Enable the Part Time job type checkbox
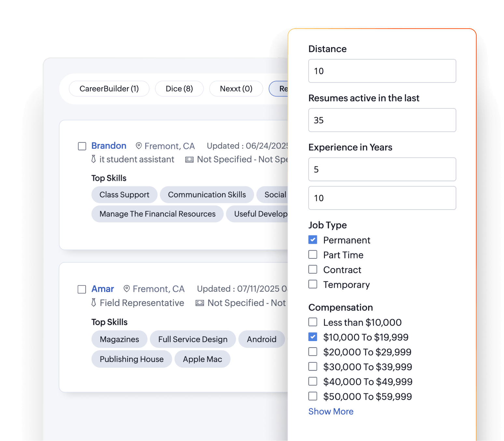 [313, 254]
